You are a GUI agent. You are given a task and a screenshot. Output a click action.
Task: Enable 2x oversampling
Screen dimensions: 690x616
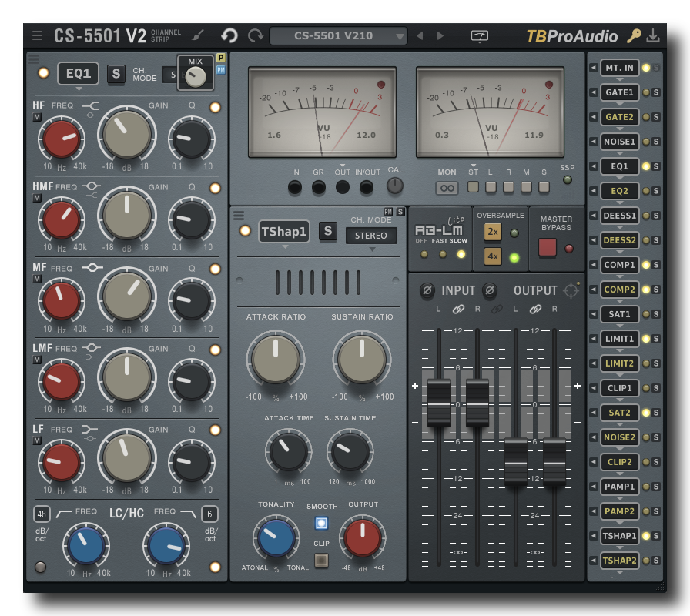pyautogui.click(x=492, y=232)
